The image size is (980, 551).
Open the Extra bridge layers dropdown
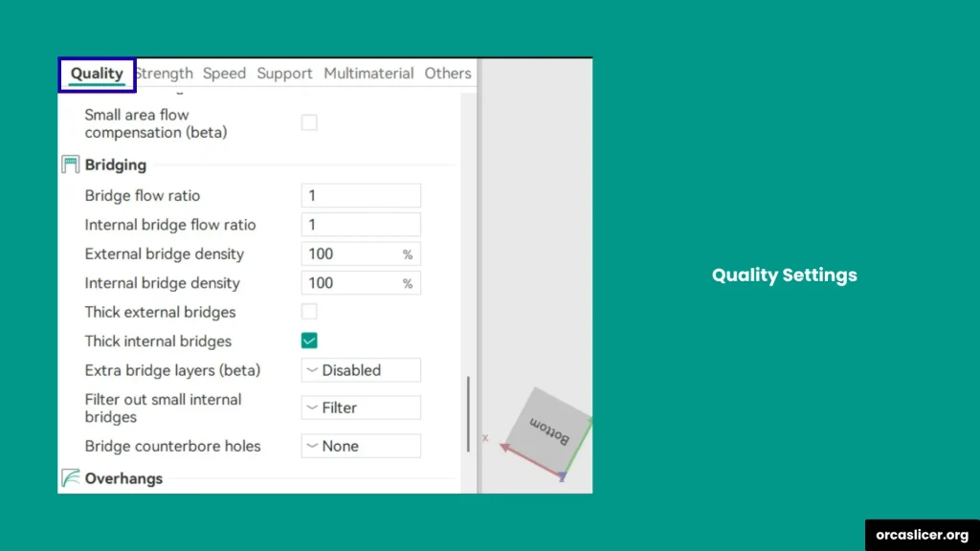pyautogui.click(x=361, y=370)
